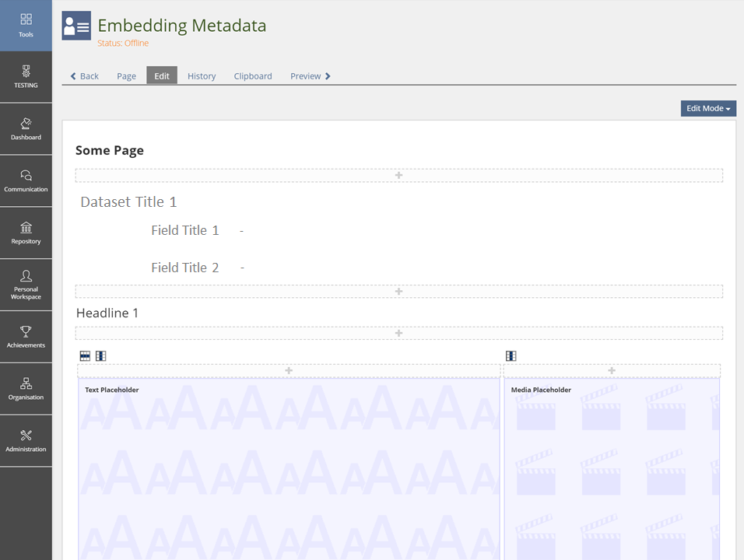Screen dimensions: 744x560
Task: Add an element inside the Media Placeholder column
Action: (x=611, y=371)
